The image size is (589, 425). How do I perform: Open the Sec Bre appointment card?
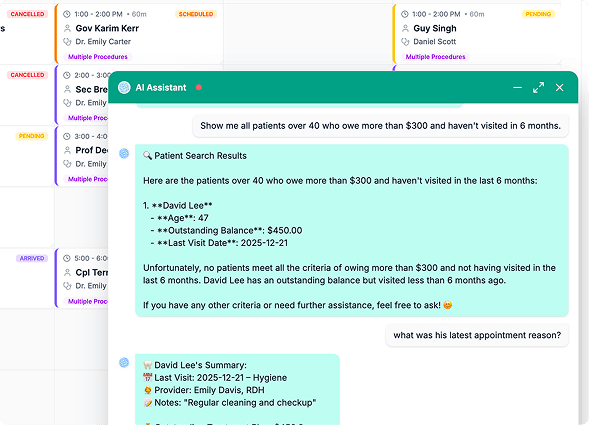82,95
